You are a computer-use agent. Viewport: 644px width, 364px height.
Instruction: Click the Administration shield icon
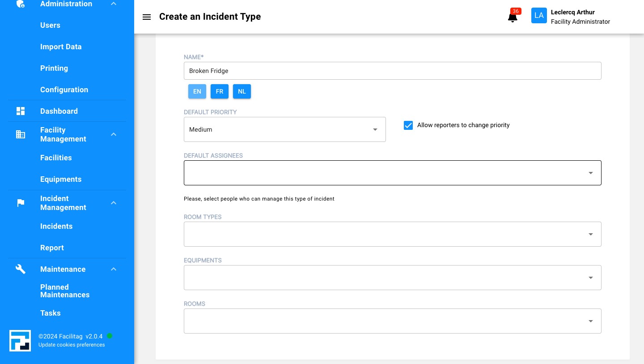(21, 3)
